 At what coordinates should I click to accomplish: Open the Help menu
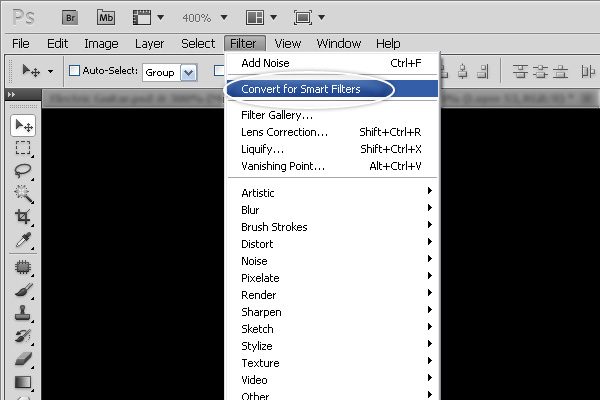(388, 44)
